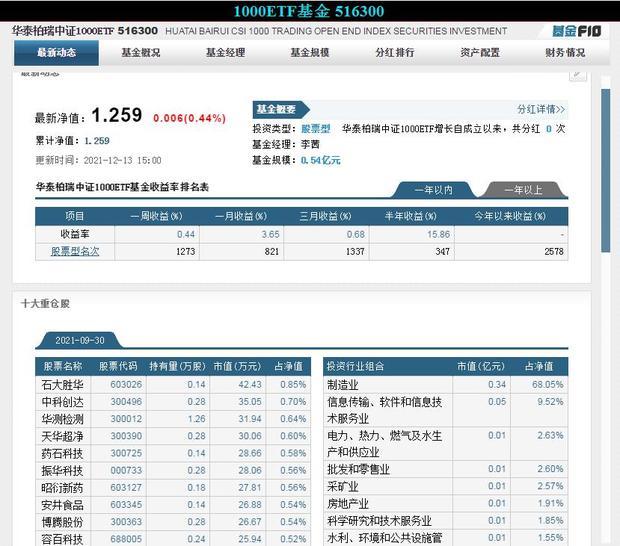Select the 博腾股份 stock name

62,522
